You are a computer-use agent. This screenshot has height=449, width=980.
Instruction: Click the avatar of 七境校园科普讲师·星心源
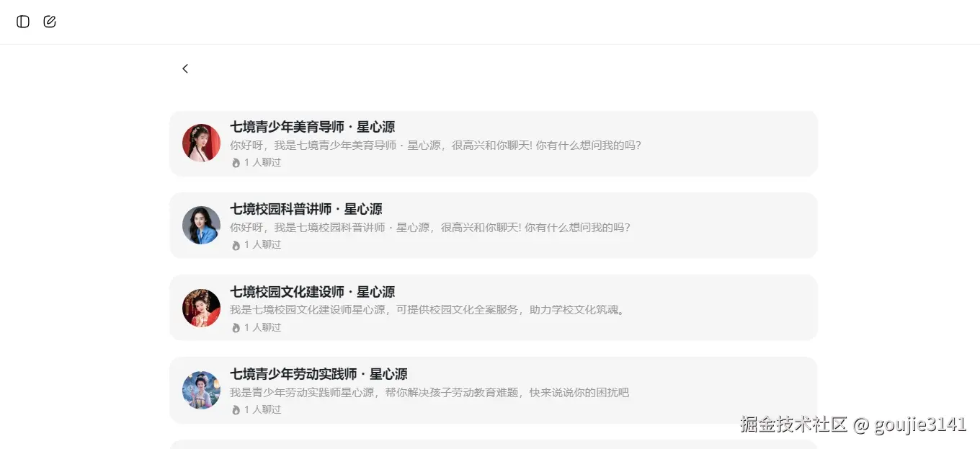click(x=201, y=225)
